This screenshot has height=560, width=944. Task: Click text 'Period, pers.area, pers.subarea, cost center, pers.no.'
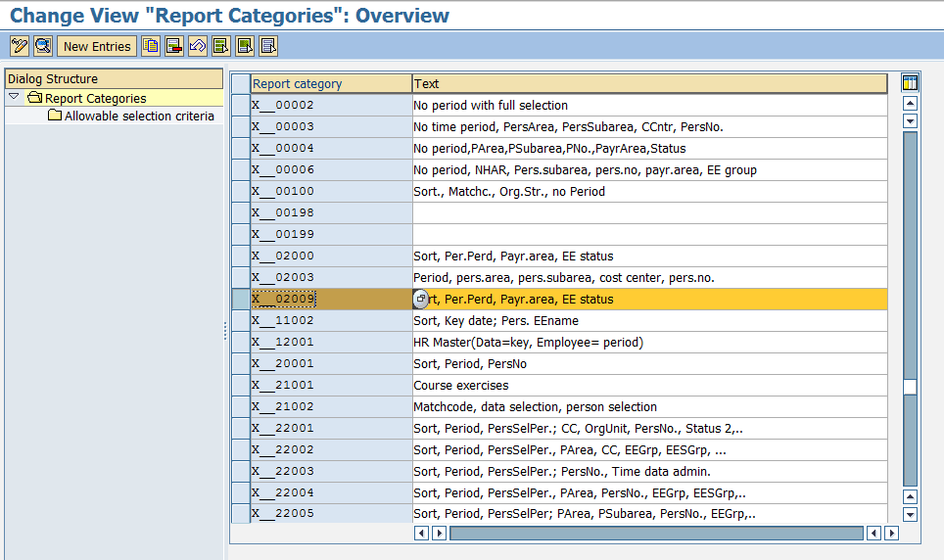563,278
